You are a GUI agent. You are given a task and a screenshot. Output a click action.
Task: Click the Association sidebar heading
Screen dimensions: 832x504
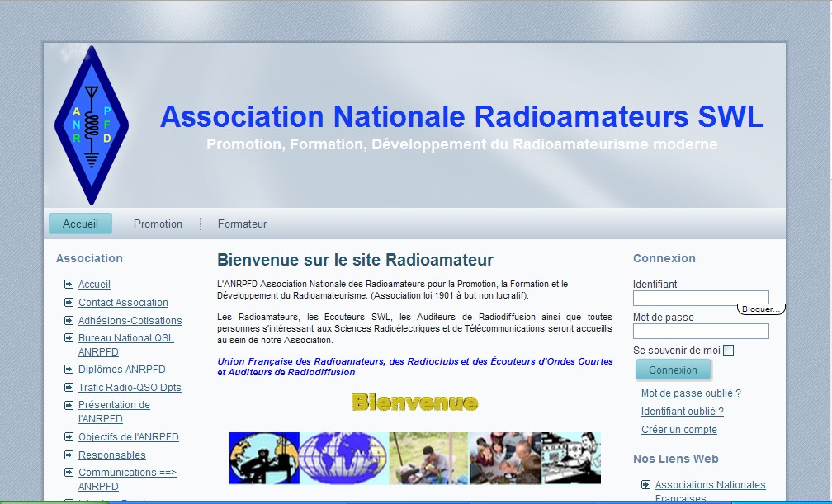coord(89,258)
